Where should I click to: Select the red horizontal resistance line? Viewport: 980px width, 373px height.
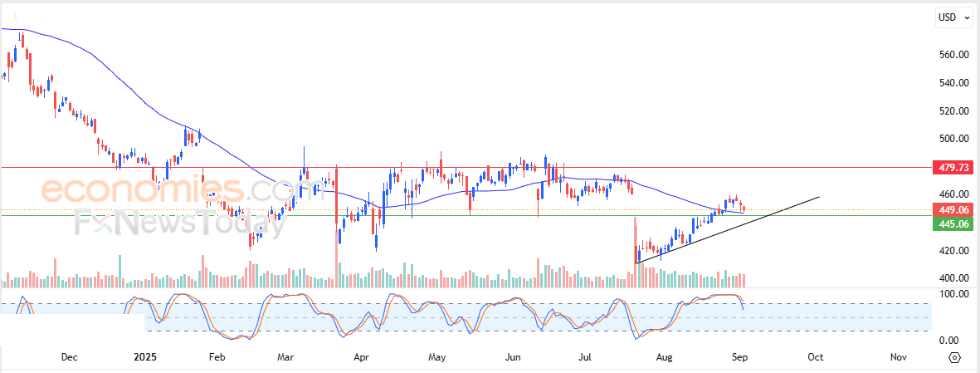pos(466,168)
